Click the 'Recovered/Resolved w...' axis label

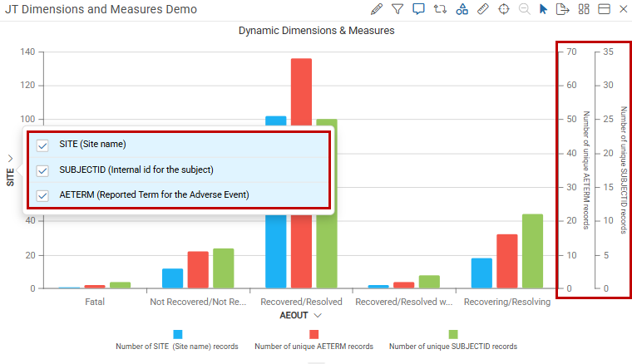click(404, 302)
